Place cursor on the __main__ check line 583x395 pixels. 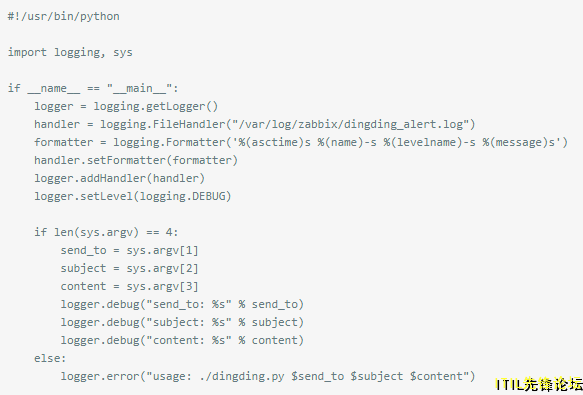pyautogui.click(x=93, y=89)
